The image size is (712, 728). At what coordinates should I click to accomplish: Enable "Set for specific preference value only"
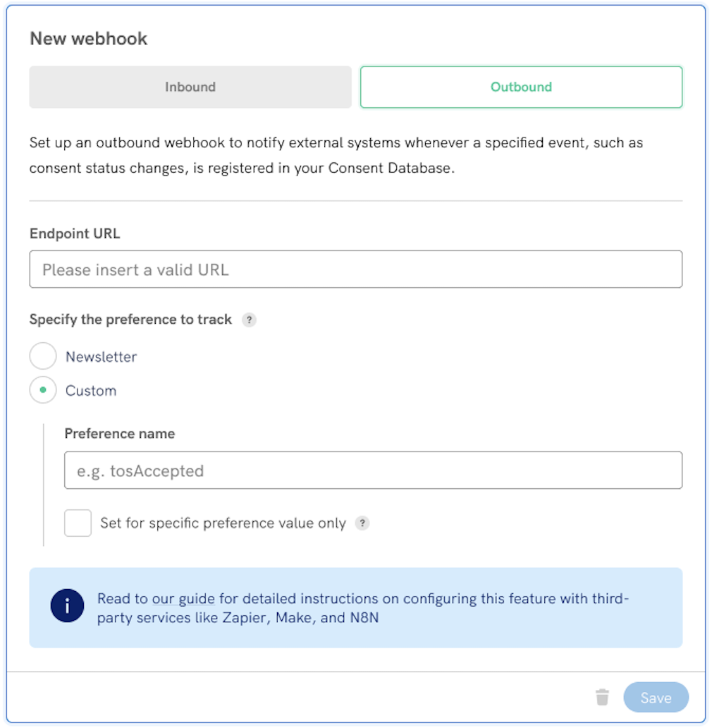[78, 523]
